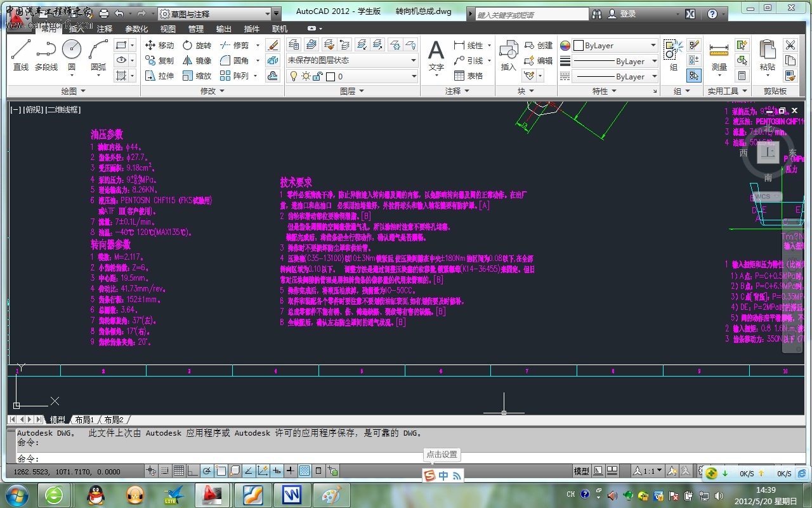Click the Scale (缩放) tool

pyautogui.click(x=197, y=76)
